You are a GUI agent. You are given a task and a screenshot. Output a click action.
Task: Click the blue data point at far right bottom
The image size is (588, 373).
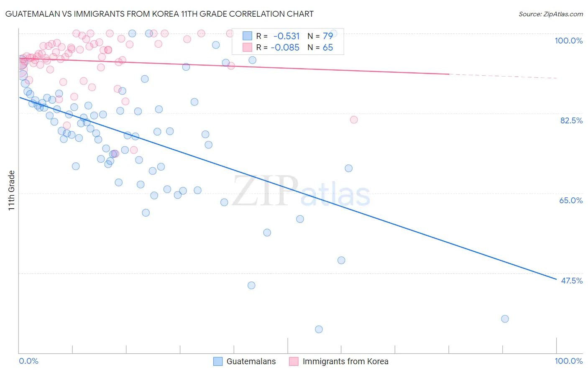(x=505, y=319)
